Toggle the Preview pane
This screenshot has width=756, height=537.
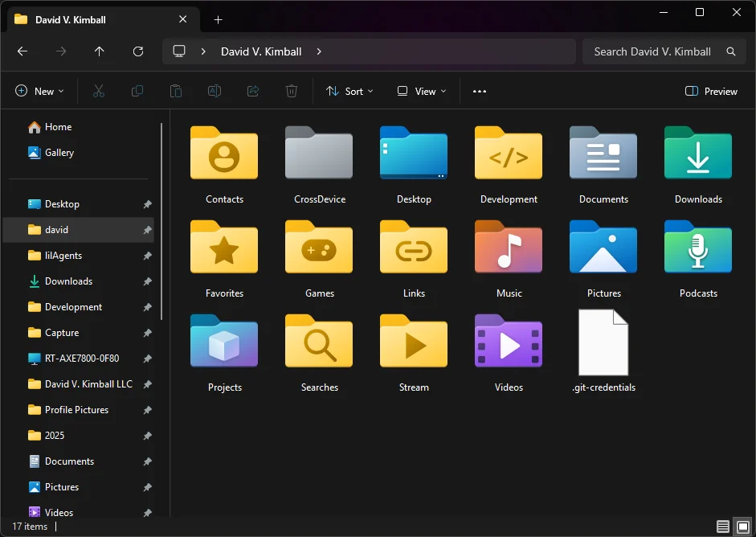tap(710, 91)
